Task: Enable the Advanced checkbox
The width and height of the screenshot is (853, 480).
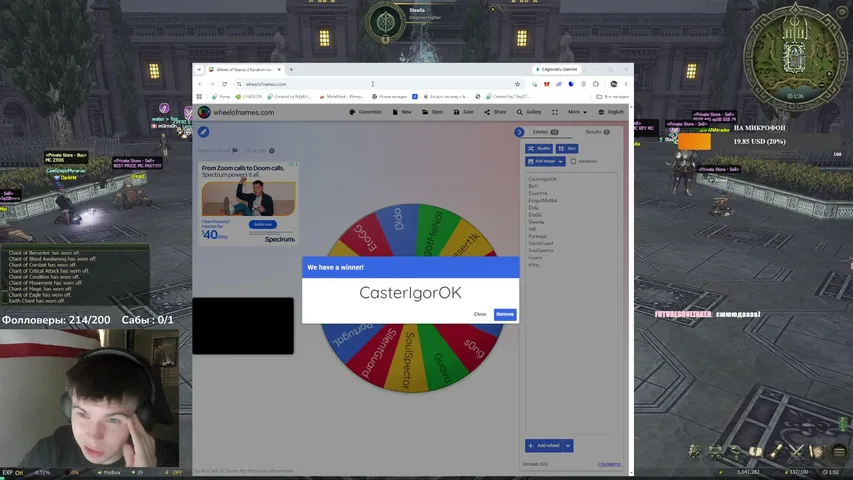Action: (x=573, y=161)
